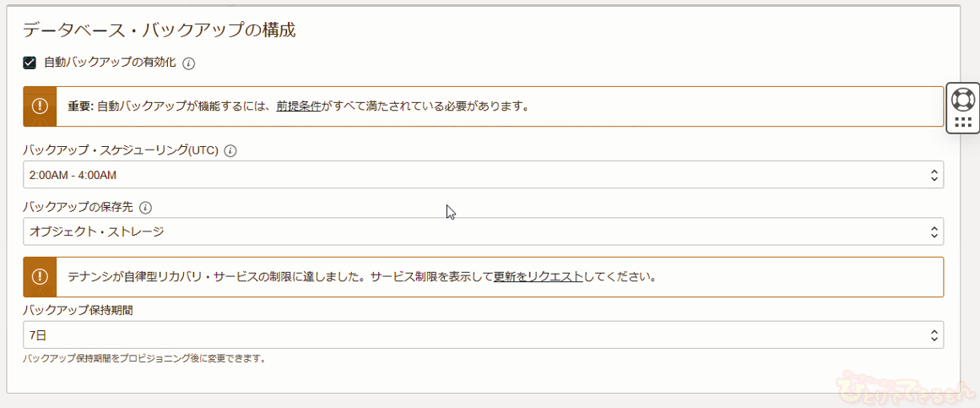Click warning icon in the 重要 notice
This screenshot has width=980, height=408.
40,106
